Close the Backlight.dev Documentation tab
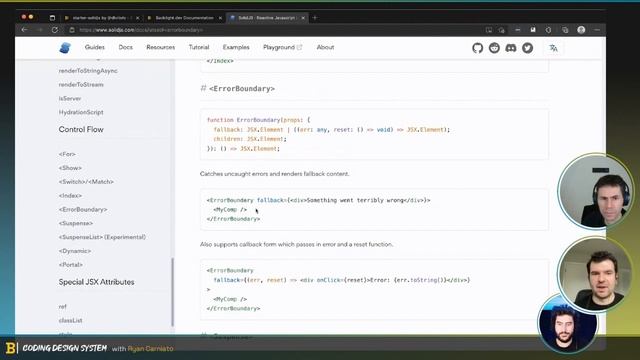This screenshot has width=640, height=360. click(x=220, y=18)
